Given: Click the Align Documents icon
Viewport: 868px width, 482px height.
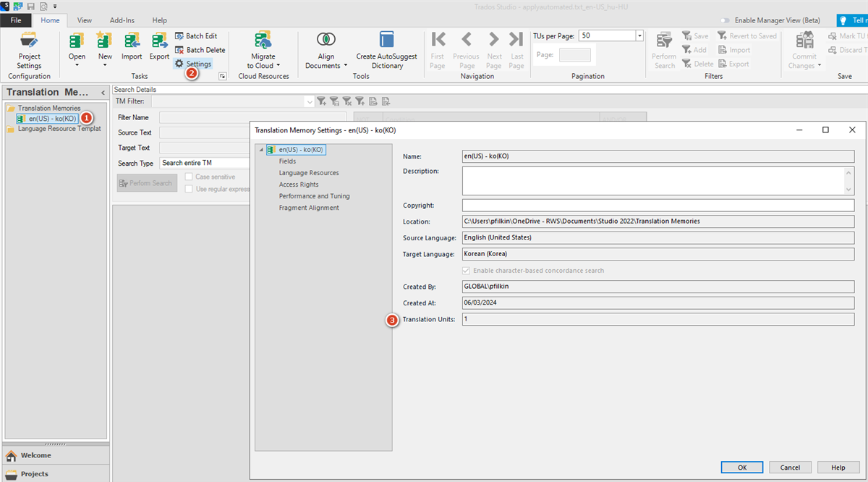Looking at the screenshot, I should (x=326, y=40).
